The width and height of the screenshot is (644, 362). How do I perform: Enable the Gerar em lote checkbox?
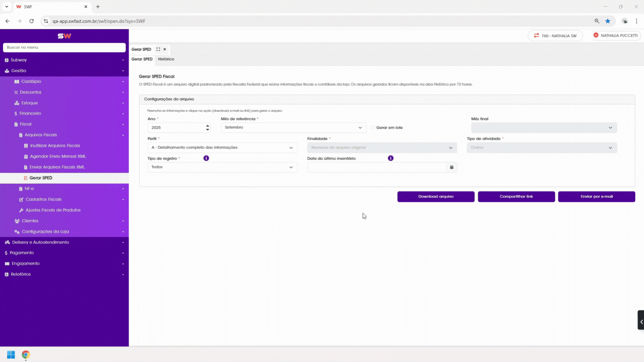[x=373, y=127]
